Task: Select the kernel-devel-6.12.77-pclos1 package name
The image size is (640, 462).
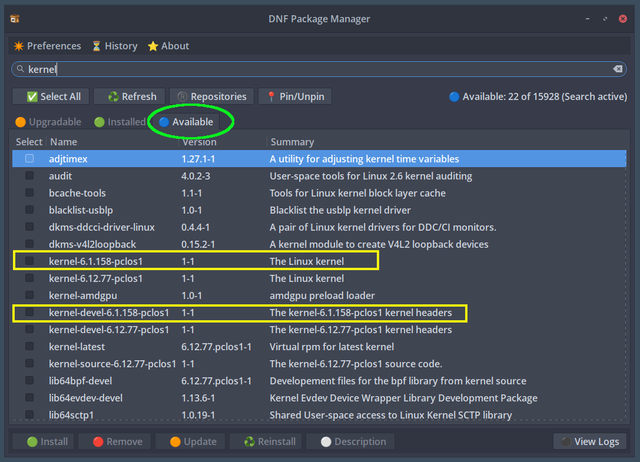Action: coord(109,330)
